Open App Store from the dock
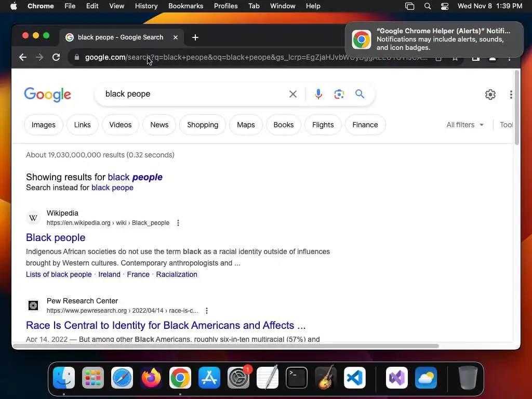The image size is (532, 399). tap(209, 378)
